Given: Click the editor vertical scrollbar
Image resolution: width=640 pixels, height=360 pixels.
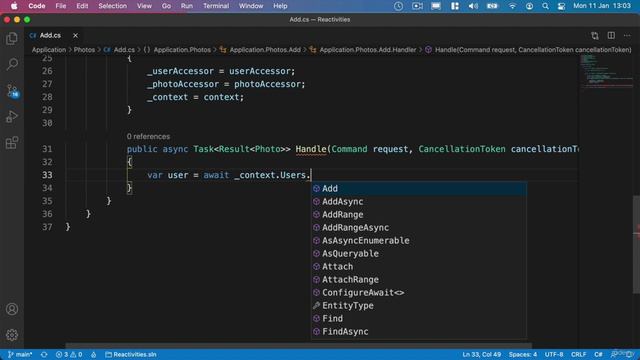Looking at the screenshot, I should click(x=636, y=244).
